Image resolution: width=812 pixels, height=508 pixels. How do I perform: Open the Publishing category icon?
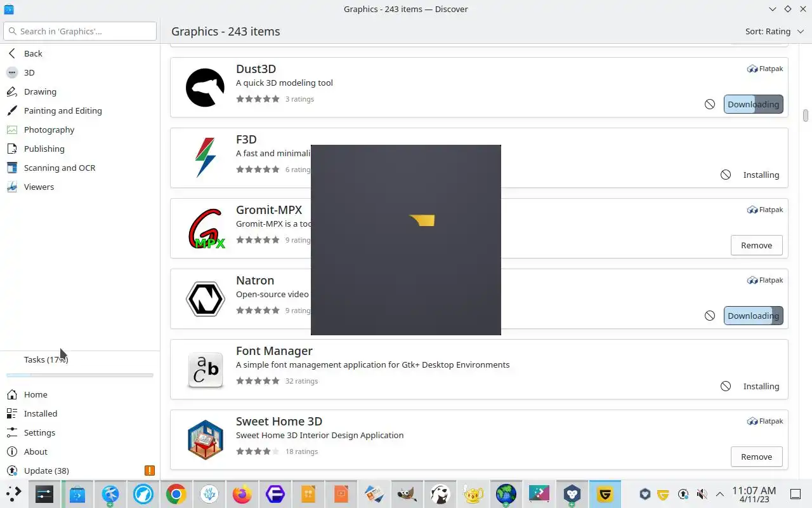[12, 149]
